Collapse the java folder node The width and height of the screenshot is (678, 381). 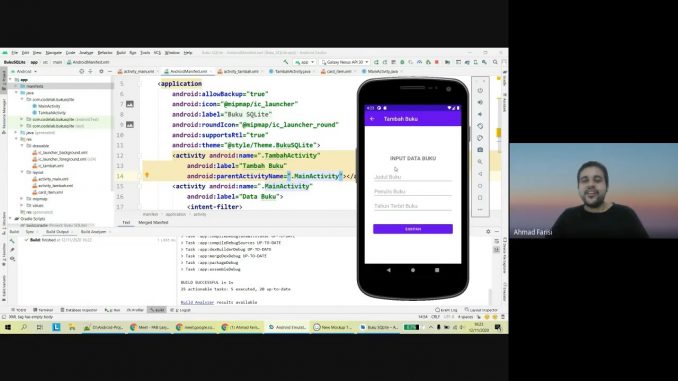pyautogui.click(x=16, y=93)
